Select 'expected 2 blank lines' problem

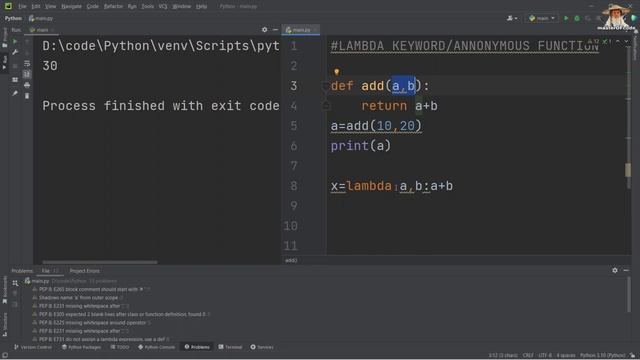click(122, 314)
